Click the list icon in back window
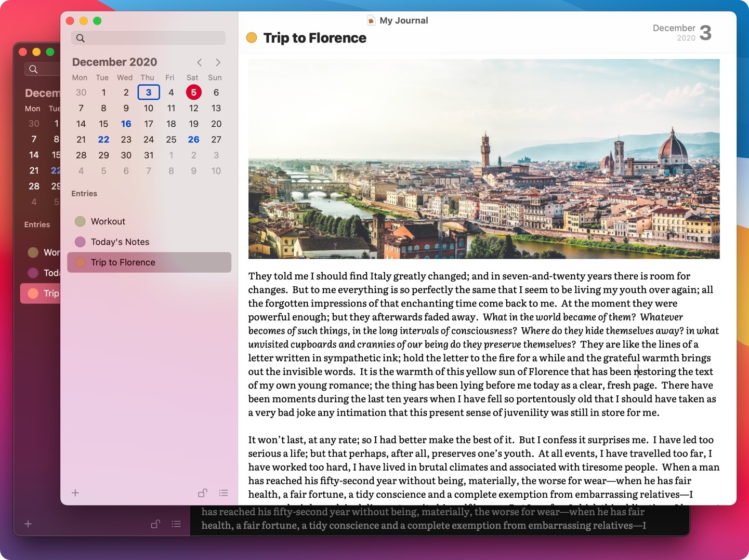The image size is (749, 560). [x=176, y=524]
